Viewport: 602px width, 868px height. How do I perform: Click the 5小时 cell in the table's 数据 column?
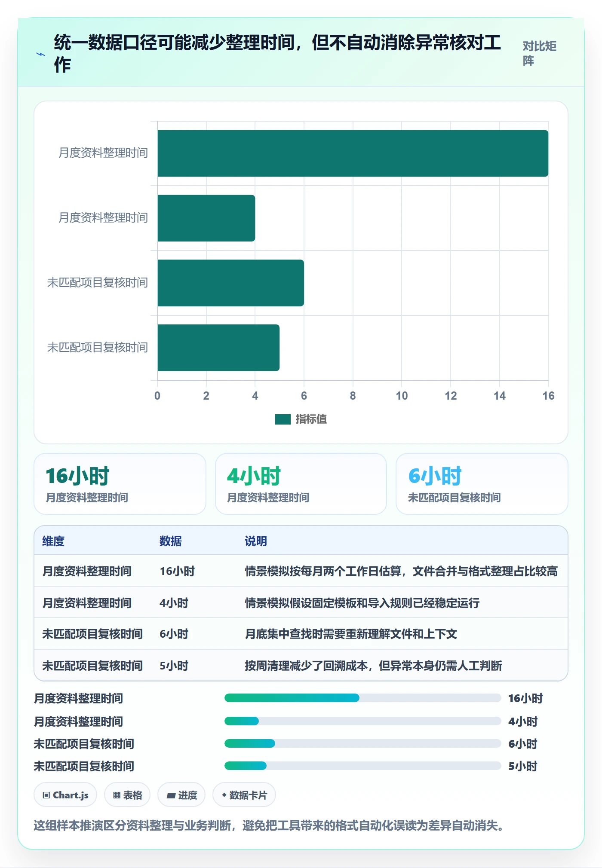[x=174, y=666]
